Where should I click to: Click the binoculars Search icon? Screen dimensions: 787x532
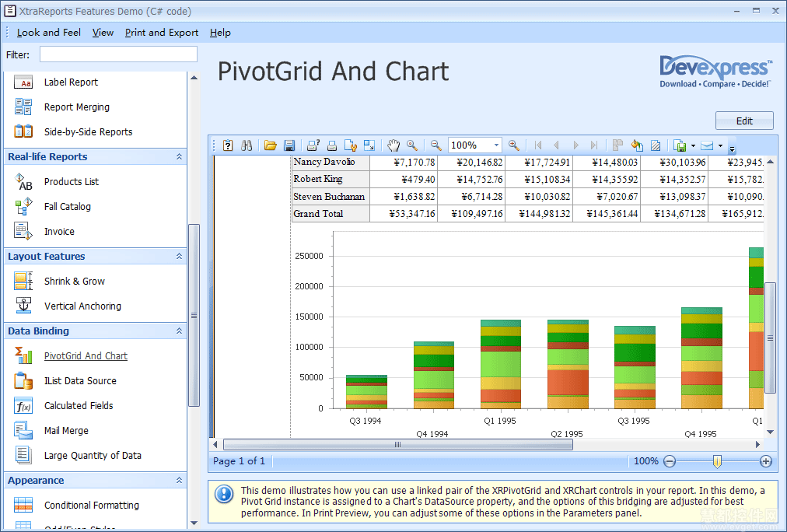click(247, 145)
